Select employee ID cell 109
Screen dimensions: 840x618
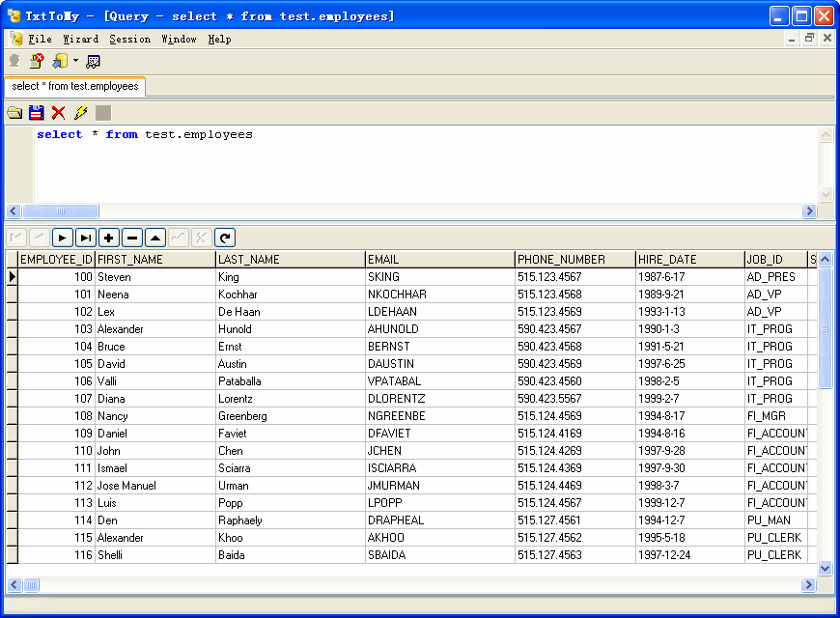click(x=56, y=434)
